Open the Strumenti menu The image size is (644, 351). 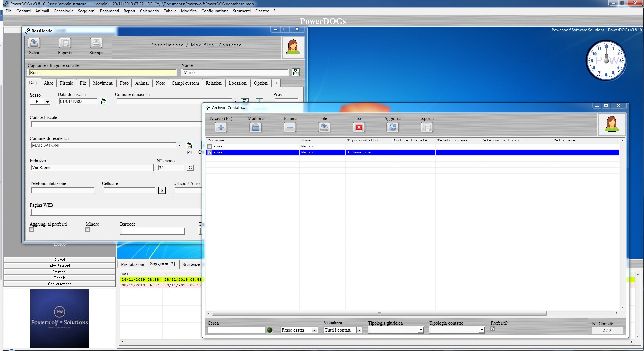pos(241,11)
